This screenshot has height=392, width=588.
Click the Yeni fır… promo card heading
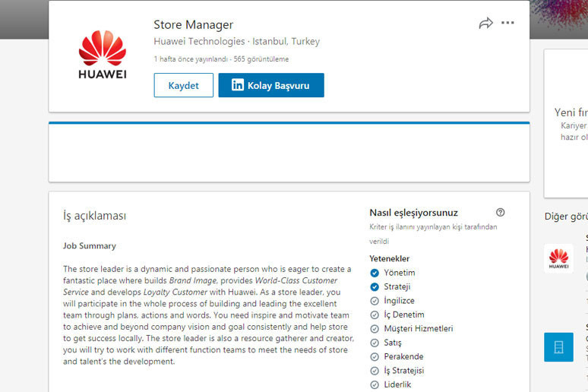(571, 112)
